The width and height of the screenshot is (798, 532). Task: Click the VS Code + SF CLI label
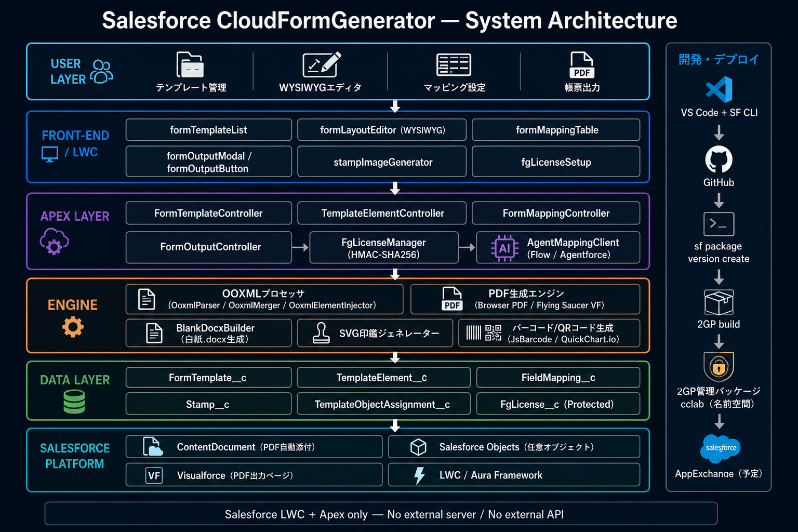point(719,113)
